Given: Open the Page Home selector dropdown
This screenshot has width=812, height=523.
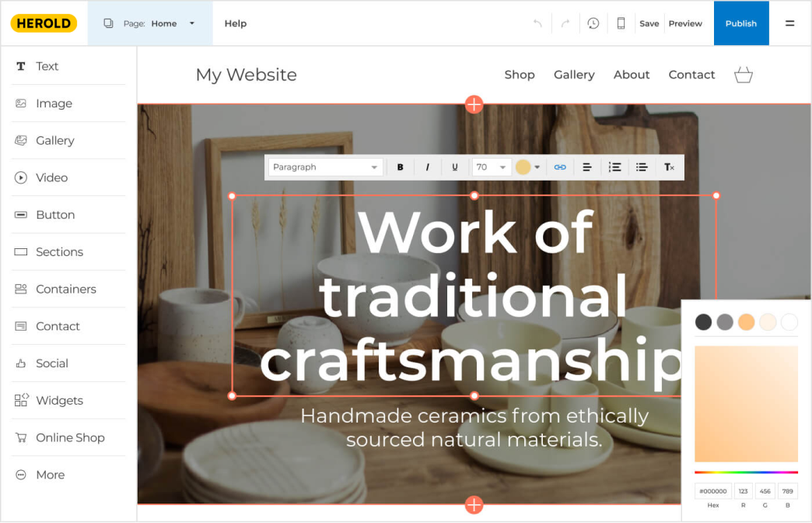Looking at the screenshot, I should coord(150,23).
